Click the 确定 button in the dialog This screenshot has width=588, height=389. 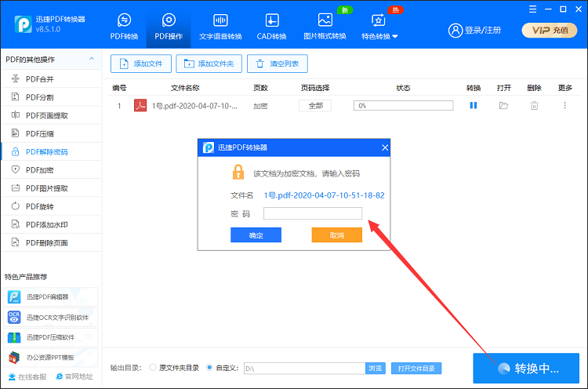click(x=256, y=235)
